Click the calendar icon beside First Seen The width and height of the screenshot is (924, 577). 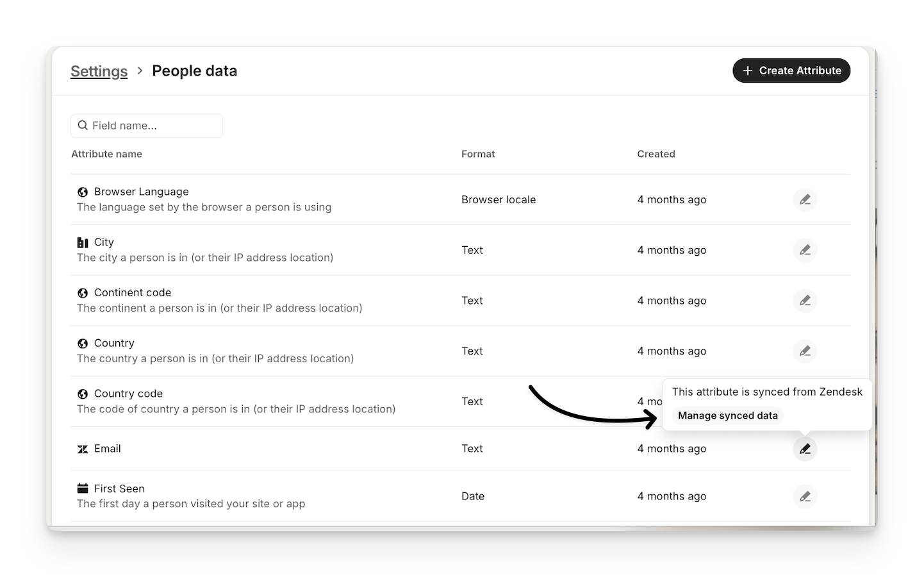pos(83,489)
